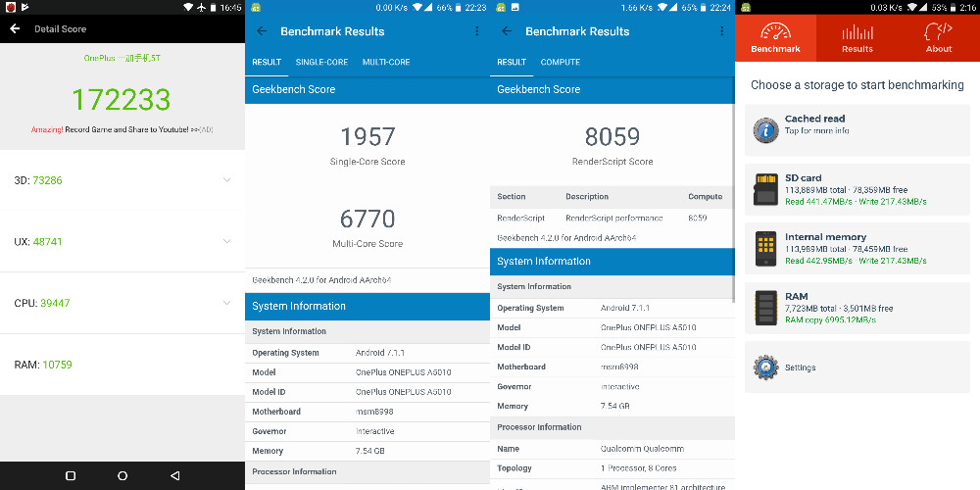Tap the 1957 Single-Core Score
The width and height of the screenshot is (980, 490).
click(367, 136)
